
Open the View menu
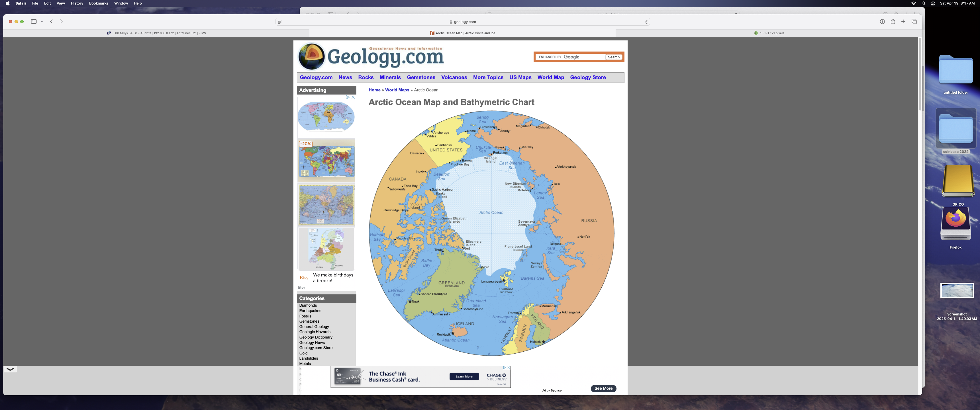pyautogui.click(x=60, y=3)
